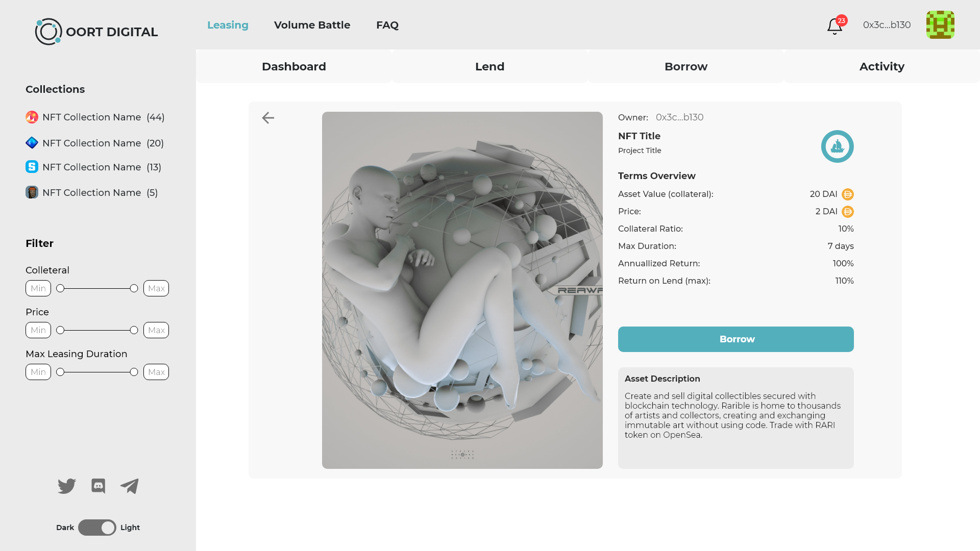Click the Max Leasing Duration Max field
This screenshot has width=980, height=551.
click(156, 372)
